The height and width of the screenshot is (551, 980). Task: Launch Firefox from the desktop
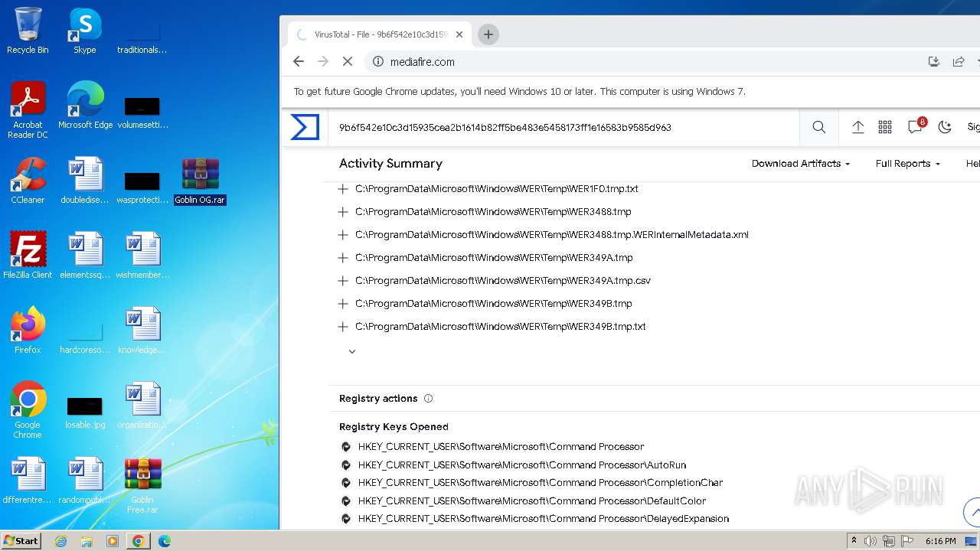pyautogui.click(x=28, y=331)
